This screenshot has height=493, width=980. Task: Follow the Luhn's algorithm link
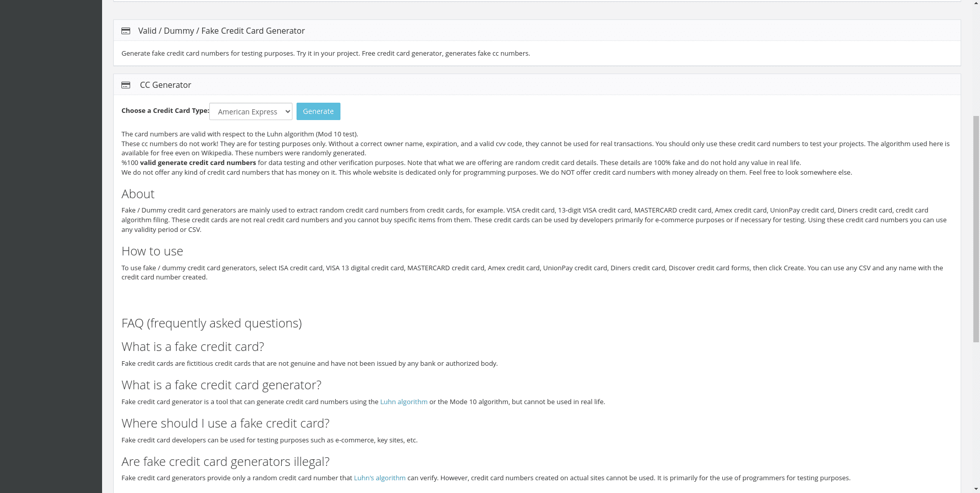click(379, 478)
